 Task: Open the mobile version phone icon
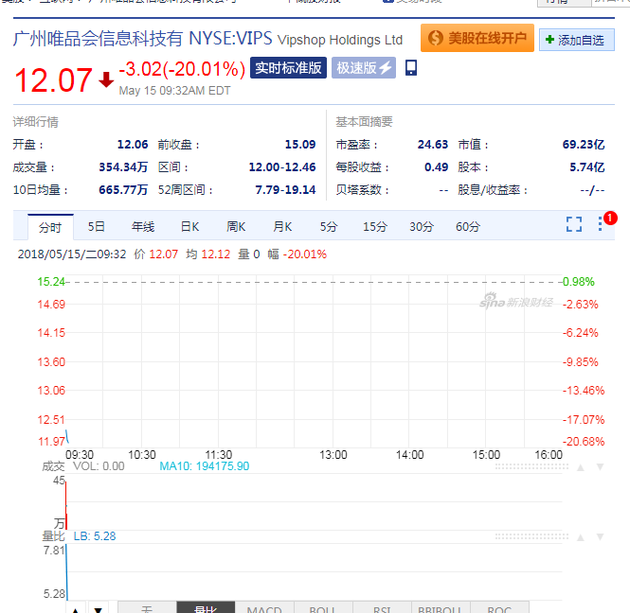point(411,68)
